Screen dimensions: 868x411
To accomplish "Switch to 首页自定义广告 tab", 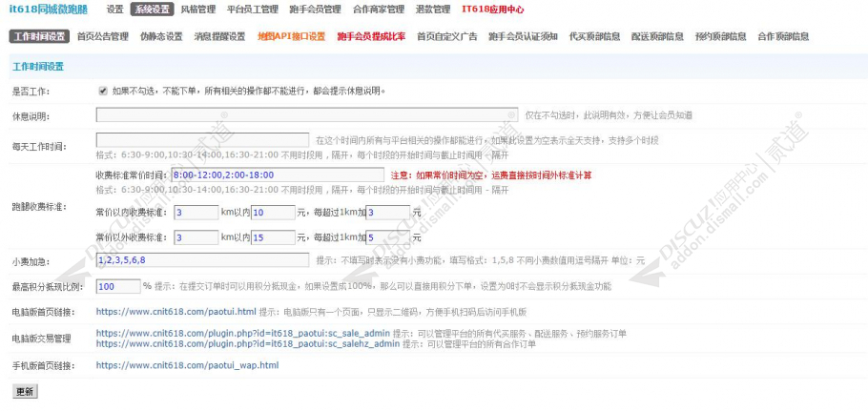I will (x=446, y=36).
